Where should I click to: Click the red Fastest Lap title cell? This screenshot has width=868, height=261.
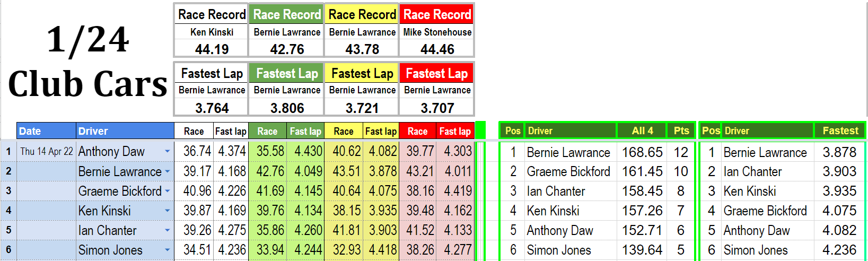click(437, 73)
